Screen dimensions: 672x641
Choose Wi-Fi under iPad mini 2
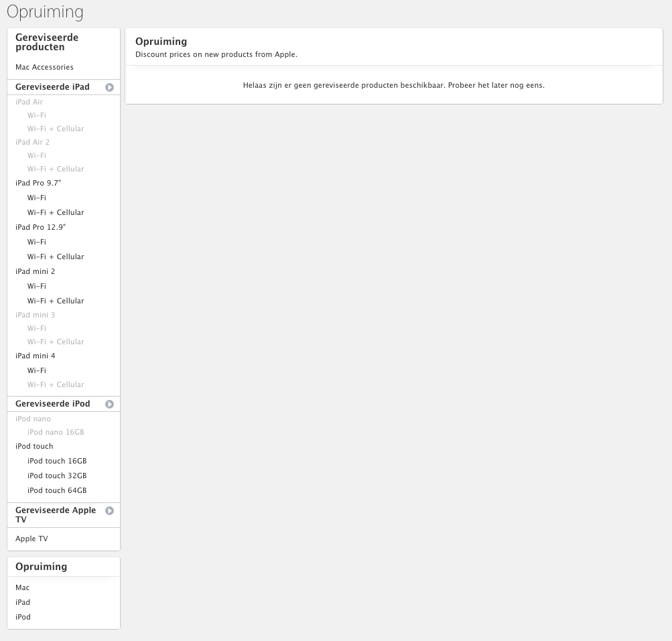point(36,286)
